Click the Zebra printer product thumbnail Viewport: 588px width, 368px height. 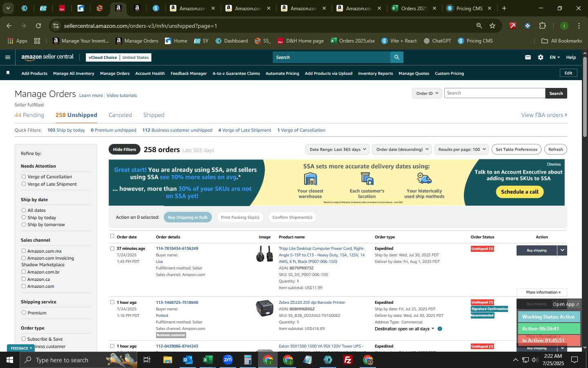(264, 308)
